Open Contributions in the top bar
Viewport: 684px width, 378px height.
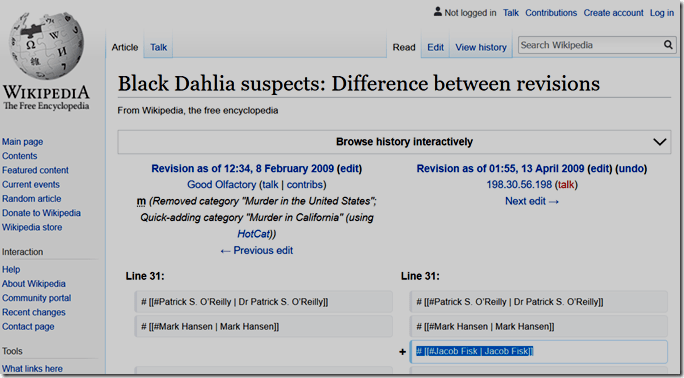551,13
